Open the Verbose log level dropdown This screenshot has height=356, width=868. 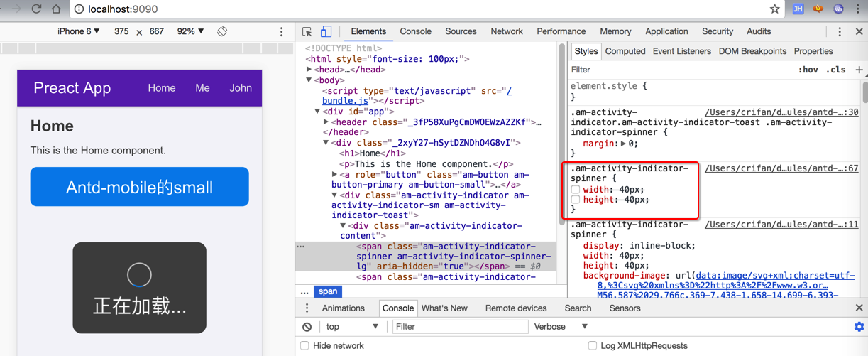[561, 327]
